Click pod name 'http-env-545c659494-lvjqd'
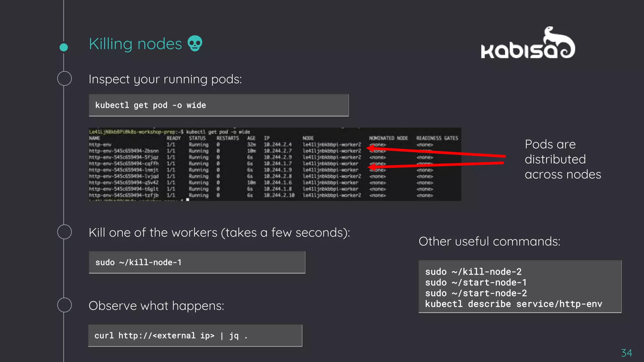The image size is (644, 362). click(124, 176)
